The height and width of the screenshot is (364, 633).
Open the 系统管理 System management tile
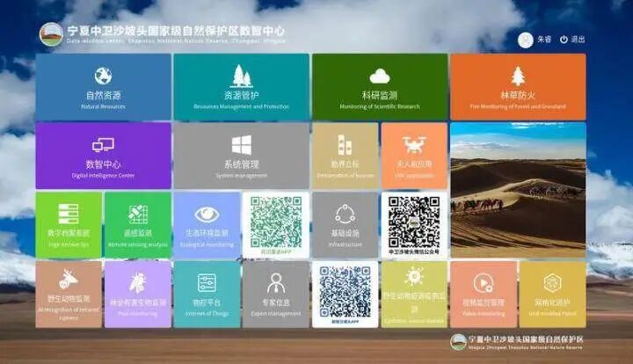pos(242,156)
